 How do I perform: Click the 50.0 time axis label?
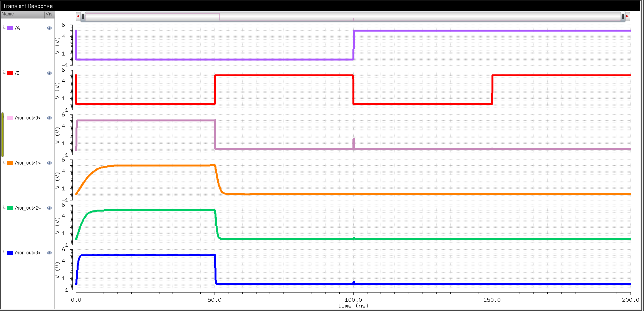(215, 299)
